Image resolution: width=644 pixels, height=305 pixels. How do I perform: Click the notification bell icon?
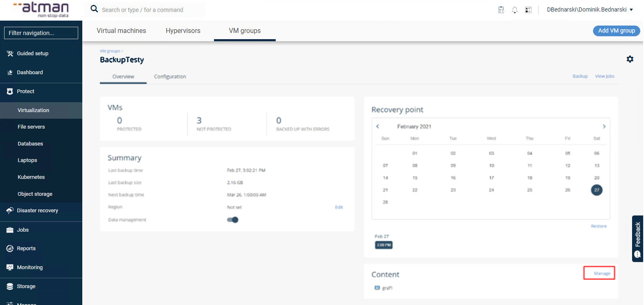(514, 10)
